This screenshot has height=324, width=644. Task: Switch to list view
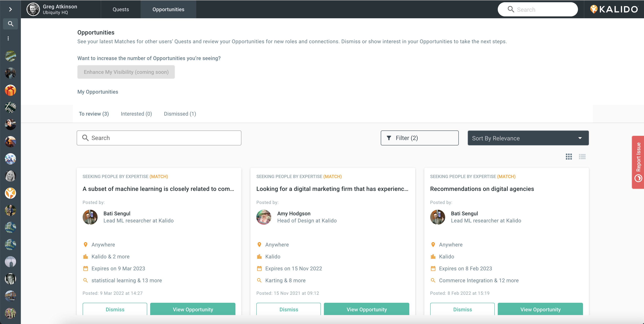coord(582,157)
